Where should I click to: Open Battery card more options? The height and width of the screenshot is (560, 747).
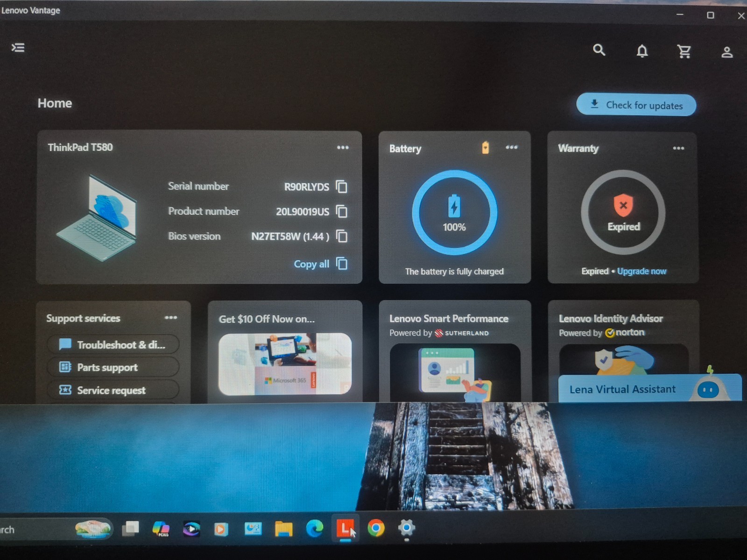512,147
